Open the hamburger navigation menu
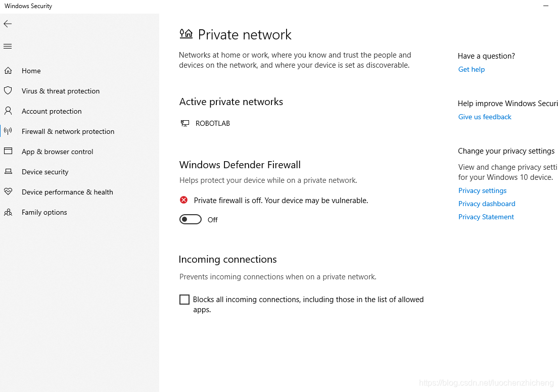Image resolution: width=558 pixels, height=392 pixels. point(8,46)
